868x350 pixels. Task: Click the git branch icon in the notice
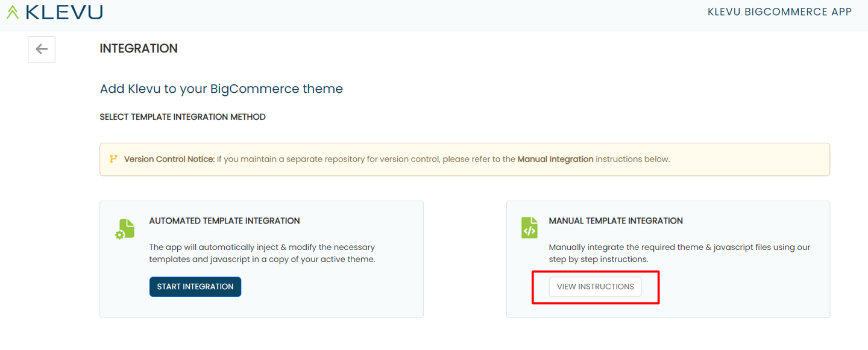click(113, 159)
